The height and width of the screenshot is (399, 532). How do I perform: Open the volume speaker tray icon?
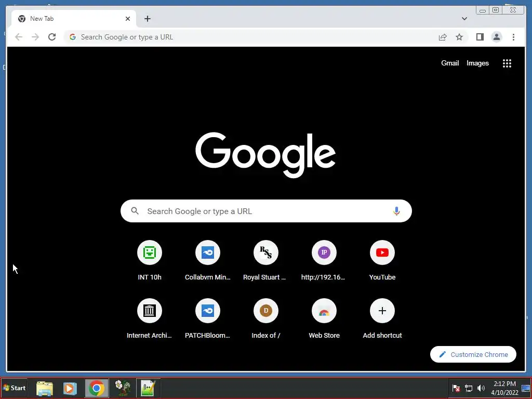pos(481,388)
